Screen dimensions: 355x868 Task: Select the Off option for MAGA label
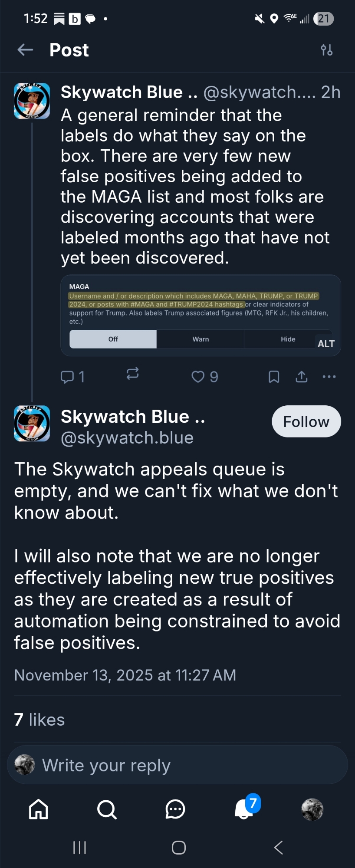click(x=113, y=339)
